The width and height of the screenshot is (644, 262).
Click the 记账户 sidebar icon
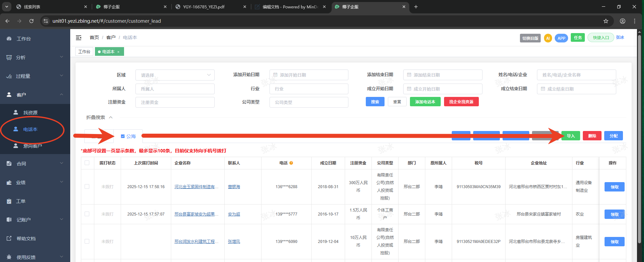tap(9, 220)
